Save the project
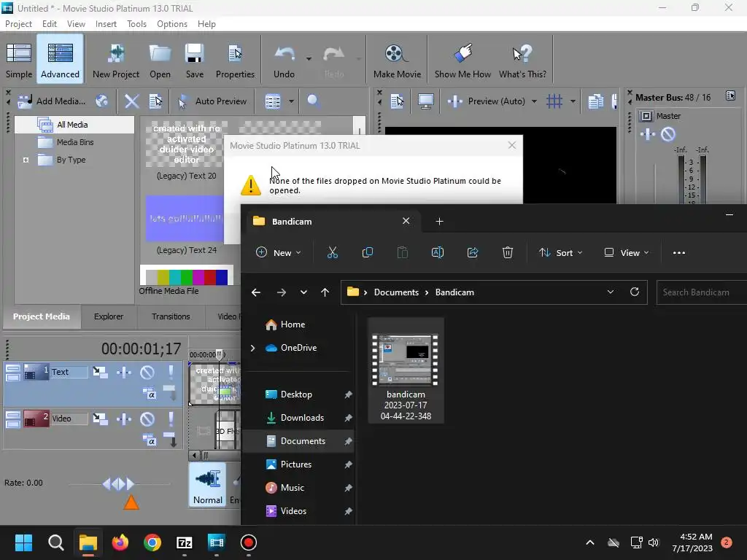The height and width of the screenshot is (560, 747). click(x=194, y=59)
